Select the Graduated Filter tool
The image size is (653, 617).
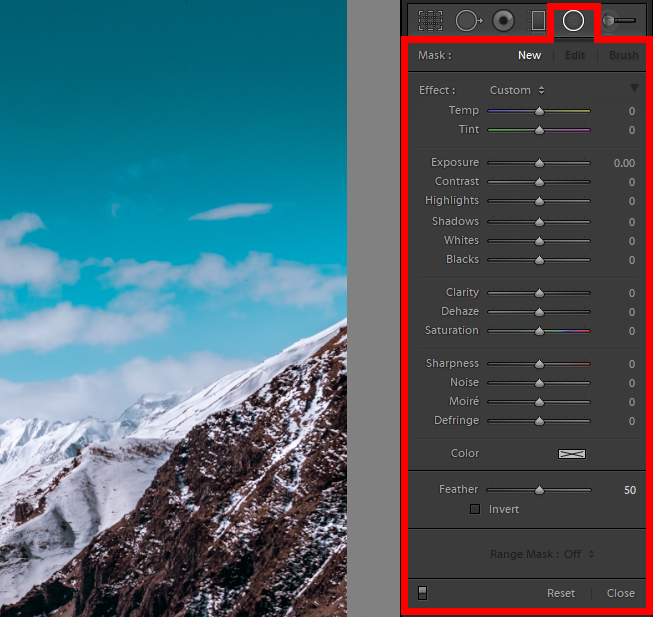click(538, 20)
